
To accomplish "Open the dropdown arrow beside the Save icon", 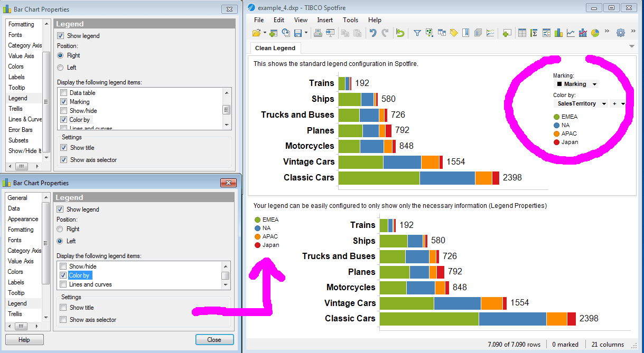I will tap(305, 33).
